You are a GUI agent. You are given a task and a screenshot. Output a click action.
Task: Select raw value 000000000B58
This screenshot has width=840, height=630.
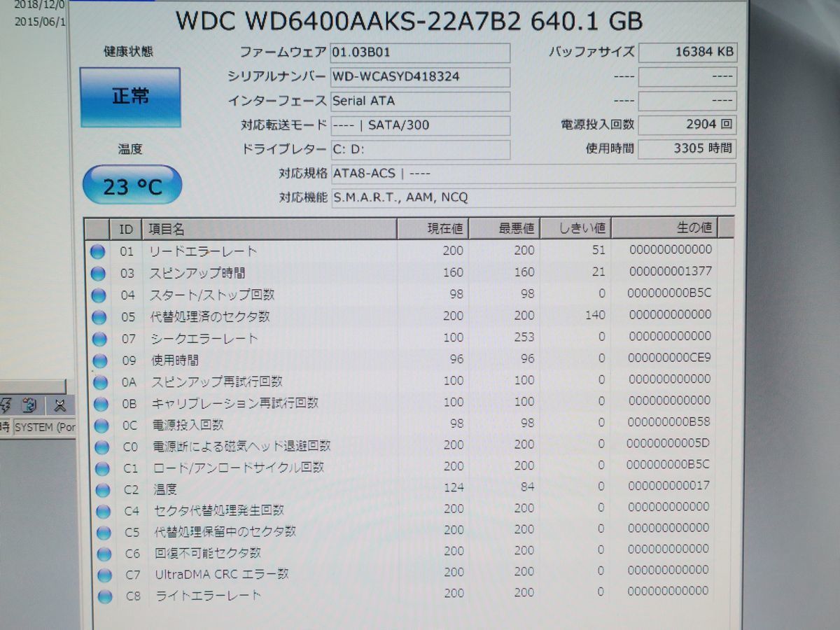point(669,422)
